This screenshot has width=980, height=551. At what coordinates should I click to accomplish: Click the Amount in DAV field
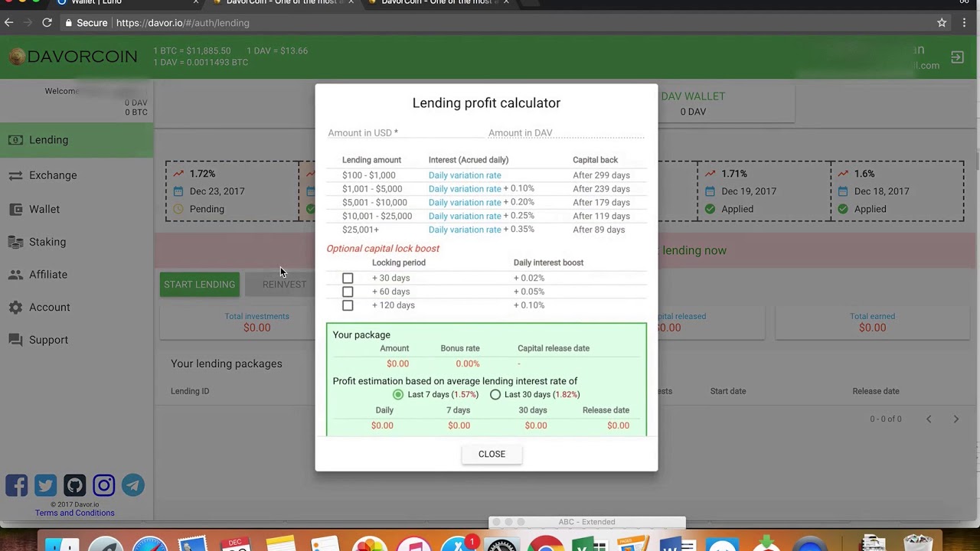(567, 133)
